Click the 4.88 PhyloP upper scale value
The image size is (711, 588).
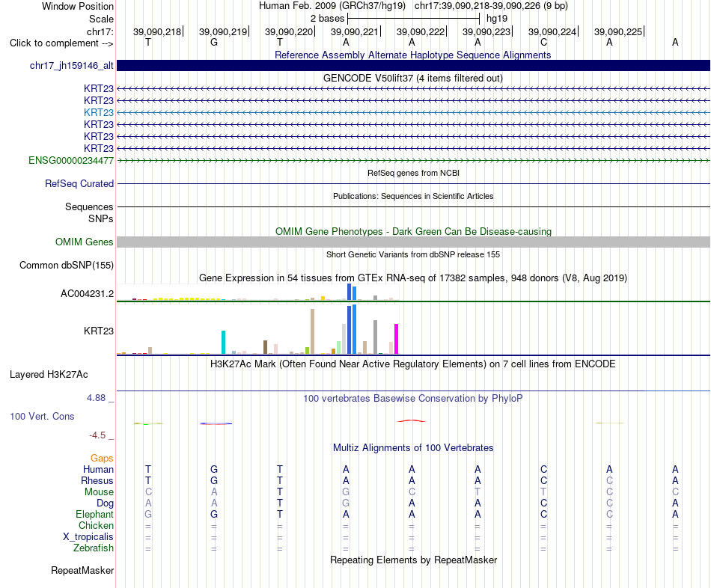point(96,397)
